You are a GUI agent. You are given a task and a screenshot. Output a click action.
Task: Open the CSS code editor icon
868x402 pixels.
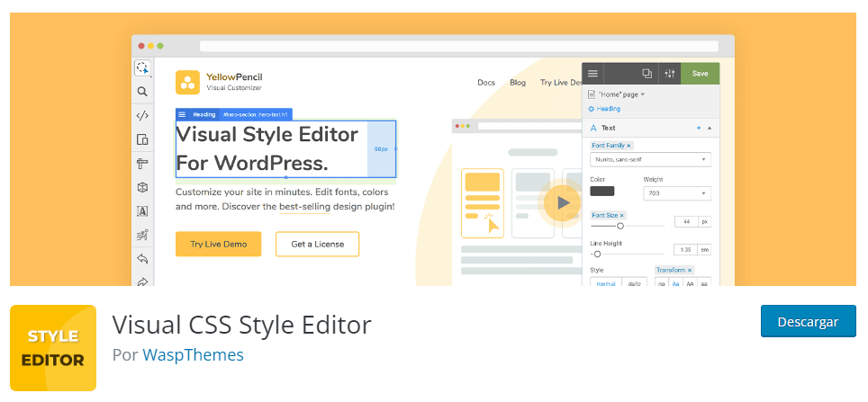click(x=142, y=116)
